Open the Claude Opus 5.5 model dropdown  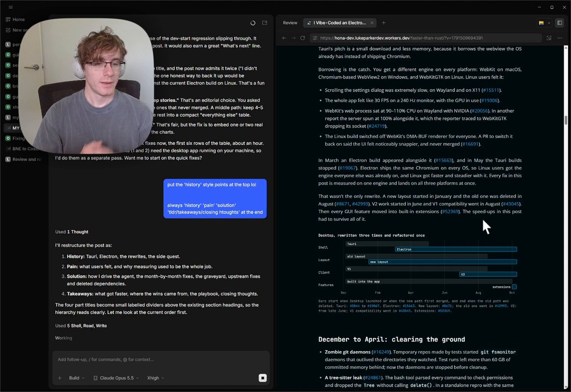tap(116, 378)
